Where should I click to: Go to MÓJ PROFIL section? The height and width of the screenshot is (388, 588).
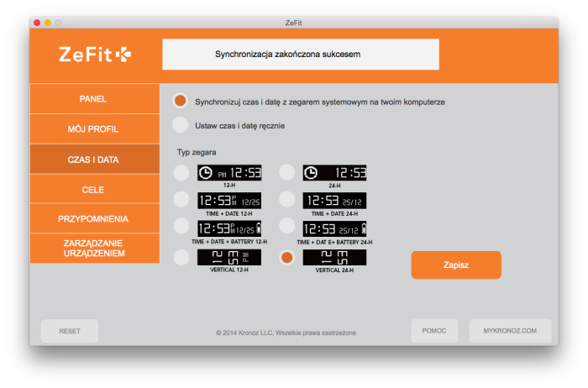[x=93, y=129]
